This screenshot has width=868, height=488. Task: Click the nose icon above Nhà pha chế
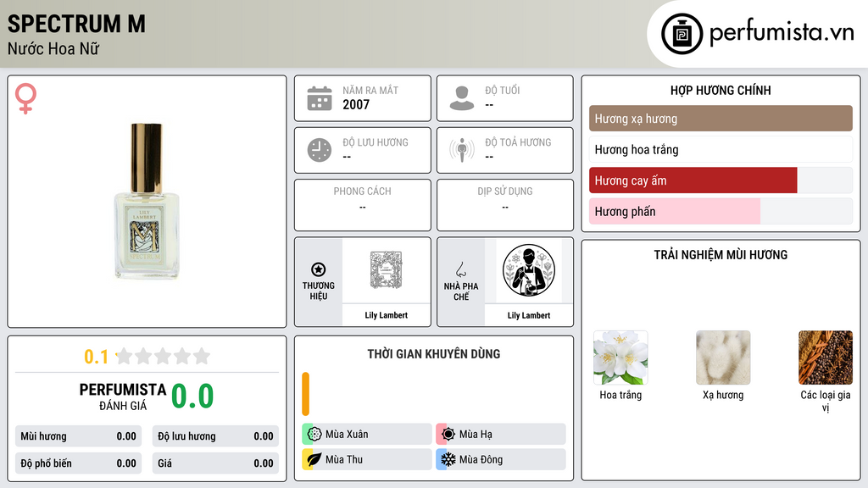[x=460, y=269]
